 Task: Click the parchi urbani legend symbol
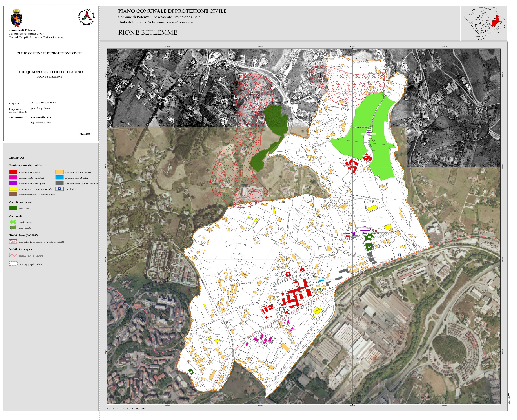point(13,222)
